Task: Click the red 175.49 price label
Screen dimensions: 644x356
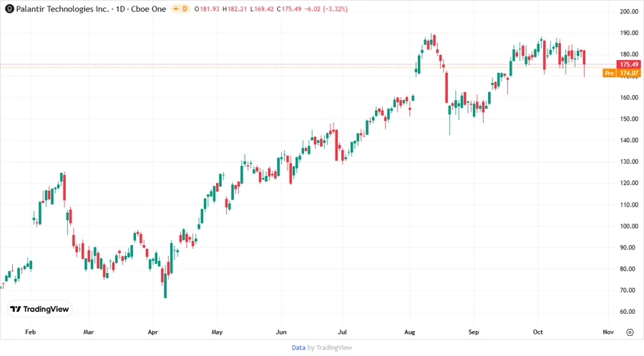Action: (628, 64)
